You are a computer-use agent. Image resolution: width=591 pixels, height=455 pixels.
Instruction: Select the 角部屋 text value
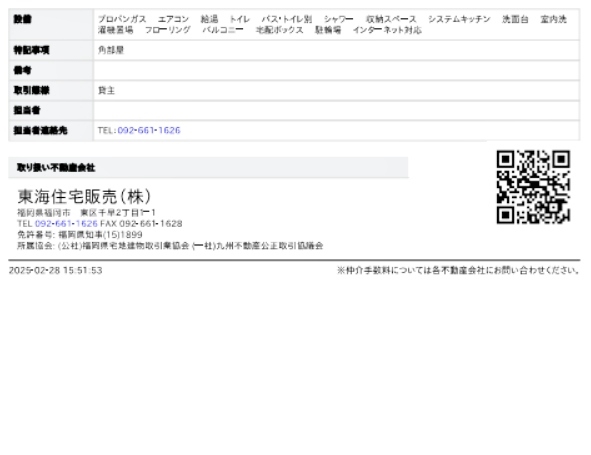point(111,50)
